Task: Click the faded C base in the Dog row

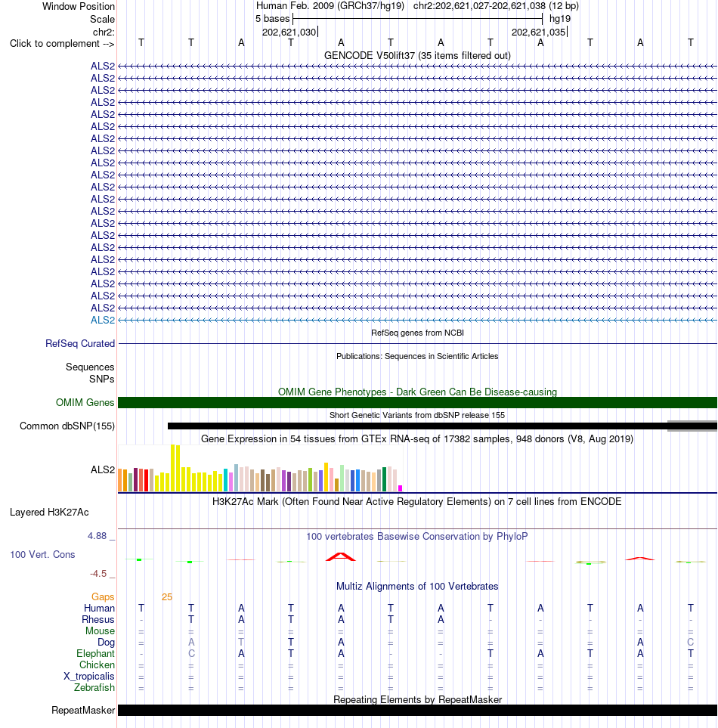Action: 690,642
